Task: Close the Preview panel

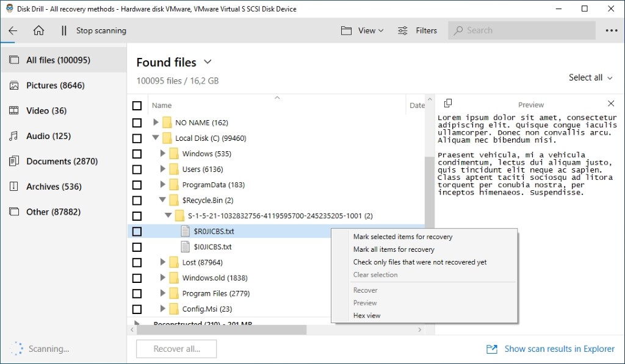Action: click(x=610, y=104)
